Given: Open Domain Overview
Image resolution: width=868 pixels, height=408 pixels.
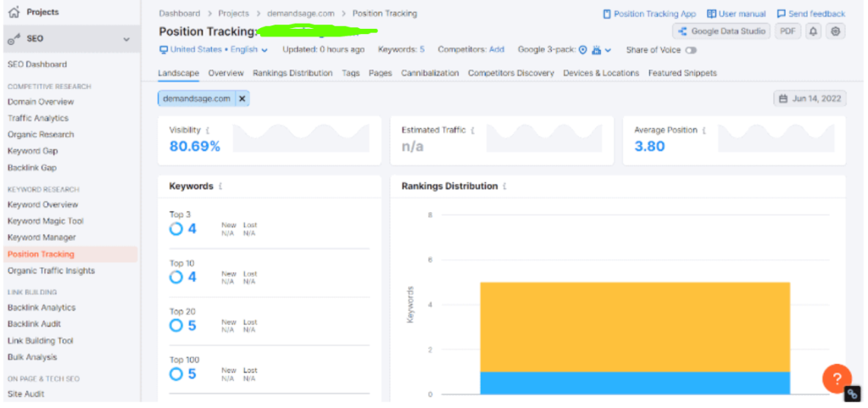Looking at the screenshot, I should pos(41,102).
